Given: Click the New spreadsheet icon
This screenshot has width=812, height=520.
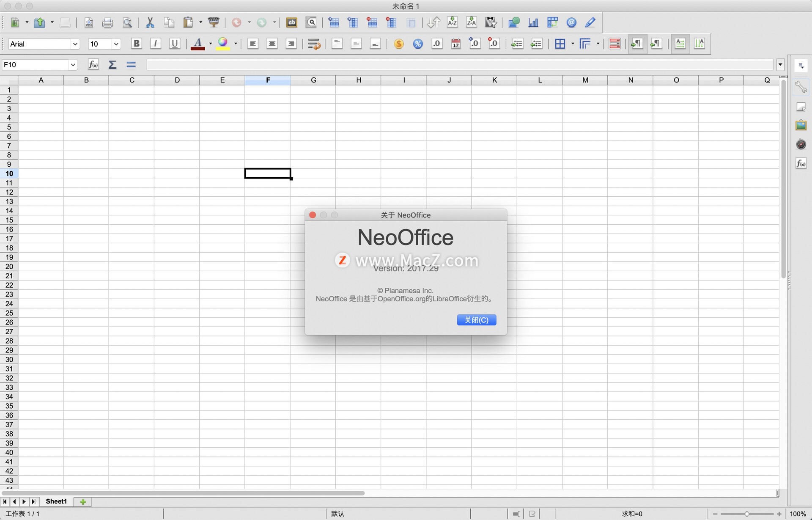Looking at the screenshot, I should pyautogui.click(x=15, y=22).
